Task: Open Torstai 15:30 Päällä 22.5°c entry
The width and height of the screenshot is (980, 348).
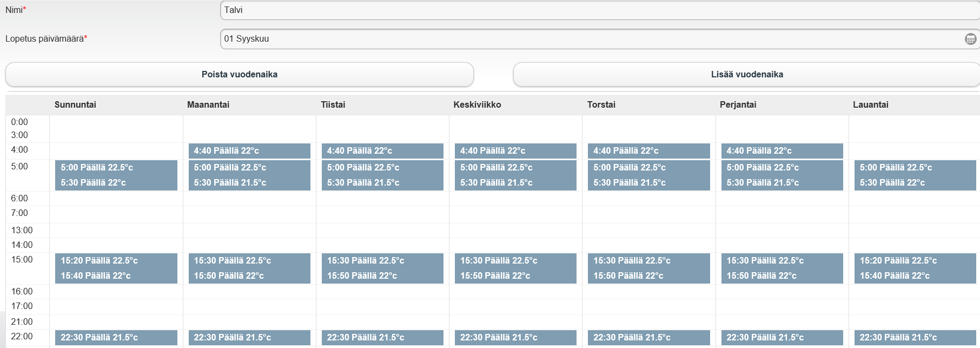Action: click(x=648, y=261)
